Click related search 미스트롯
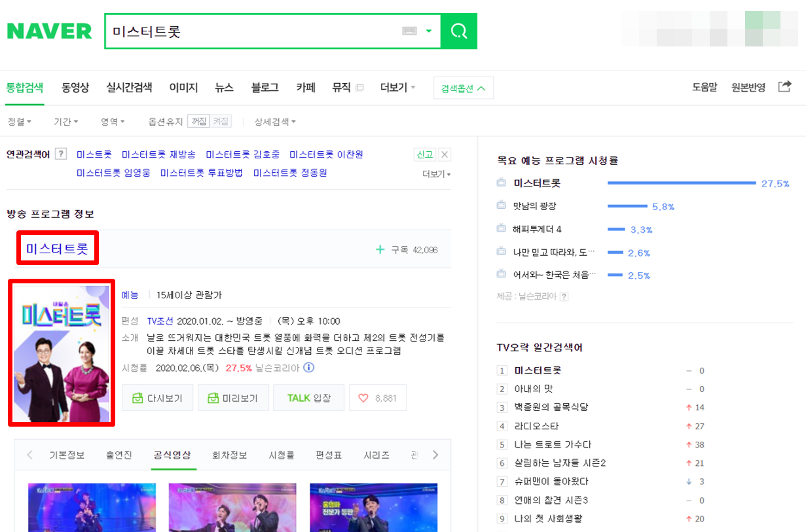This screenshot has width=806, height=532. (94, 154)
